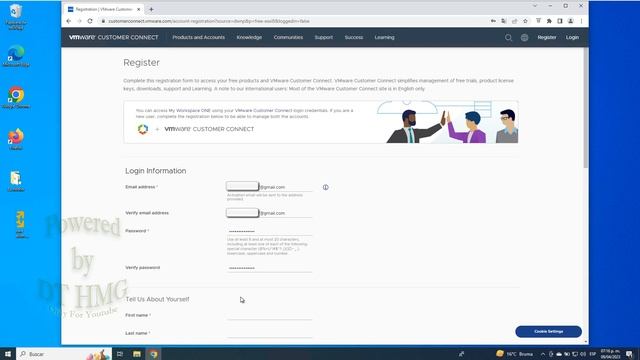This screenshot has width=640, height=360.
Task: Open Products and Accounts menu
Action: [198, 37]
